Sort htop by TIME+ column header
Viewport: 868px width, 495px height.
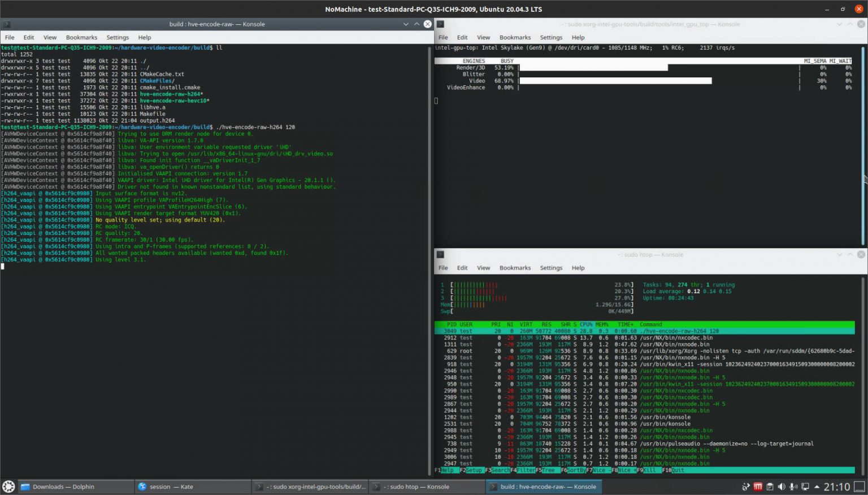626,324
